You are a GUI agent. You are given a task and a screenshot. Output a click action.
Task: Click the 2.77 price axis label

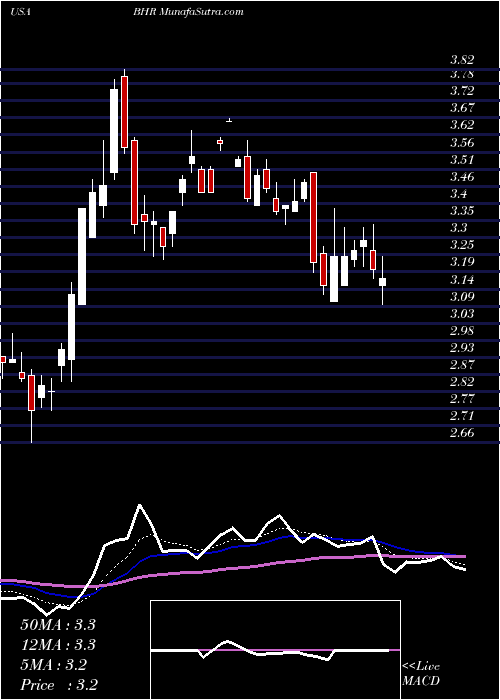pos(462,399)
